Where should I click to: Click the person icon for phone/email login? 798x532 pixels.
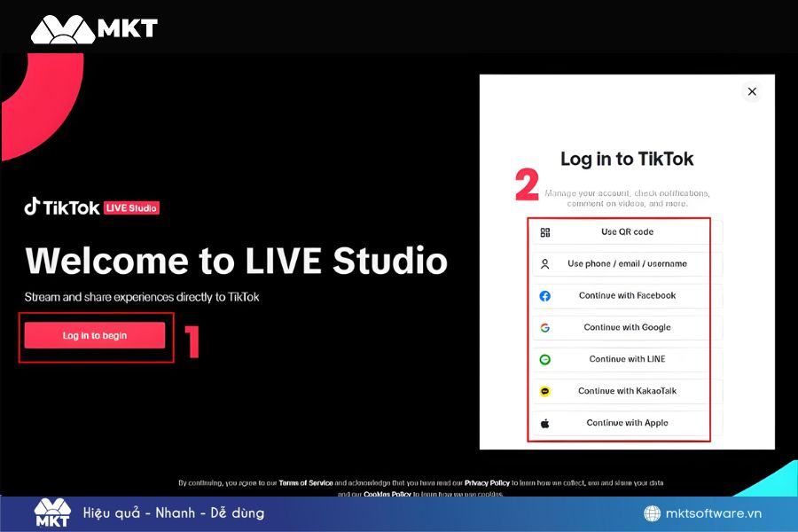click(545, 264)
